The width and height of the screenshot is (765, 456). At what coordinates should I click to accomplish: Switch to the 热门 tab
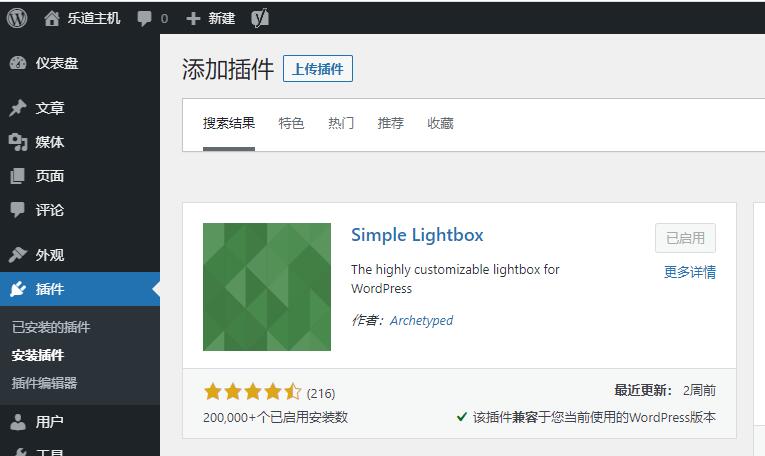[341, 123]
